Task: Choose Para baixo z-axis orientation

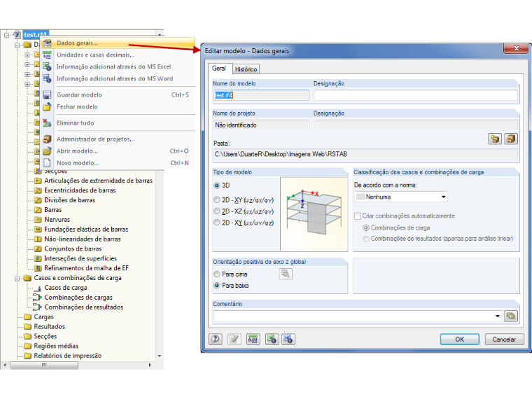Action: 216,286
